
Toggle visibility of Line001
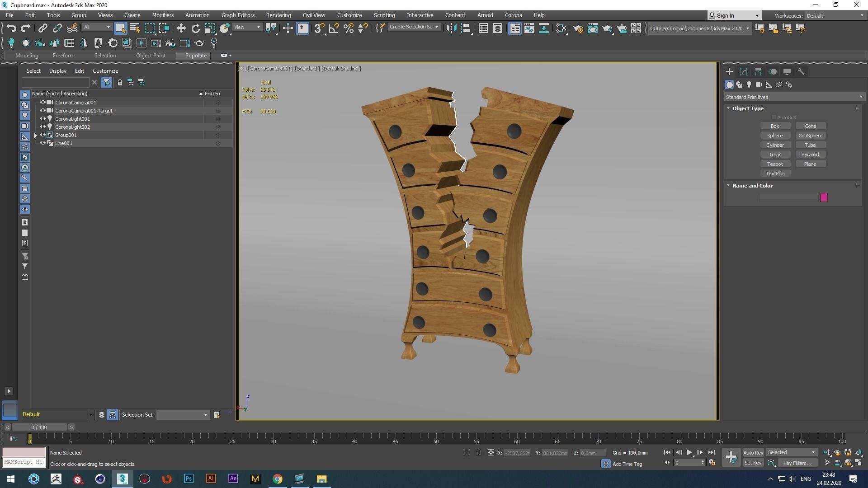point(43,143)
